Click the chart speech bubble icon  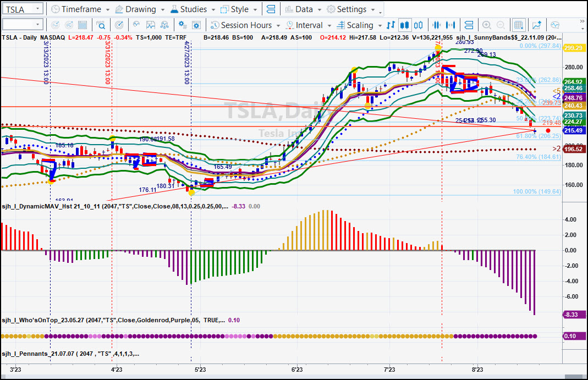click(555, 25)
